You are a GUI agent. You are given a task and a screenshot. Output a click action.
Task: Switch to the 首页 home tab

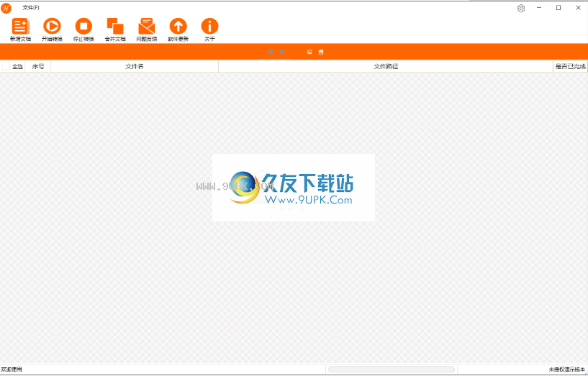click(x=276, y=52)
